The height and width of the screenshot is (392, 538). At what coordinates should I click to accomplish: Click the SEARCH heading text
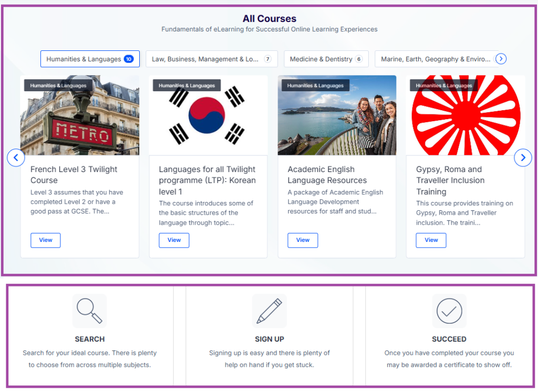(x=89, y=339)
